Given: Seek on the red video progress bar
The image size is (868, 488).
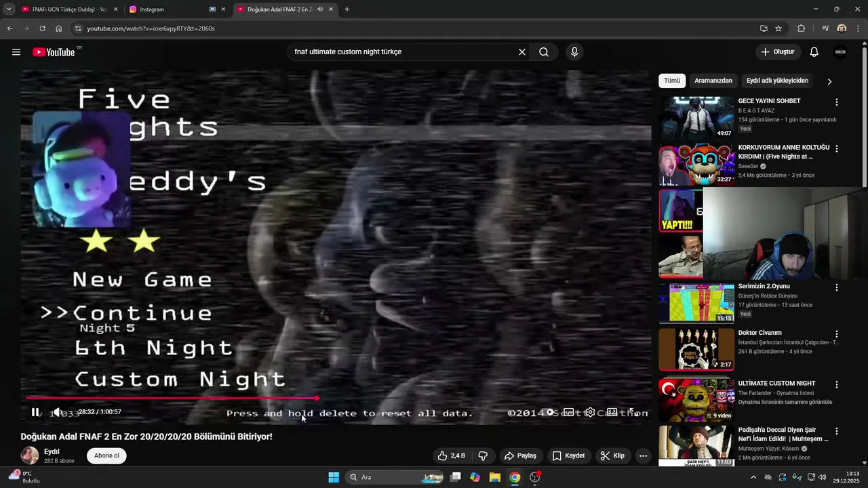Looking at the screenshot, I should click(336, 398).
